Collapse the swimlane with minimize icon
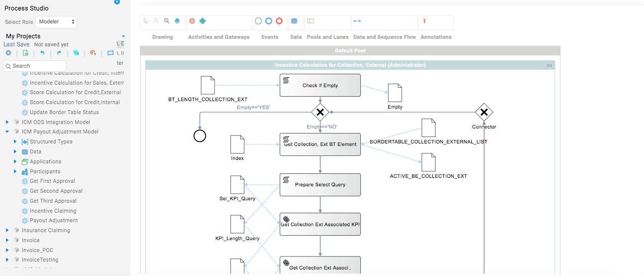644x276 pixels. (x=549, y=65)
